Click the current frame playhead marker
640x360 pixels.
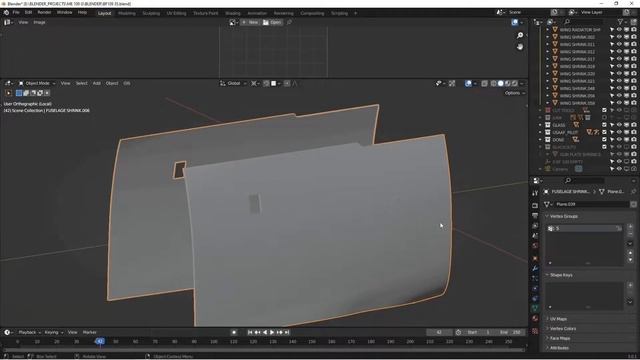(100, 341)
